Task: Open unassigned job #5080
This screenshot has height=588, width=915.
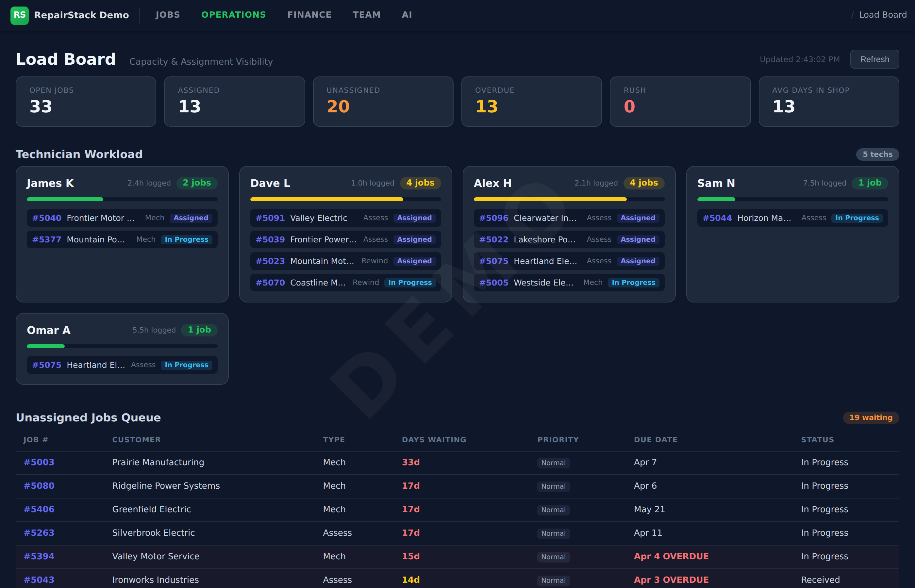Action: point(39,486)
